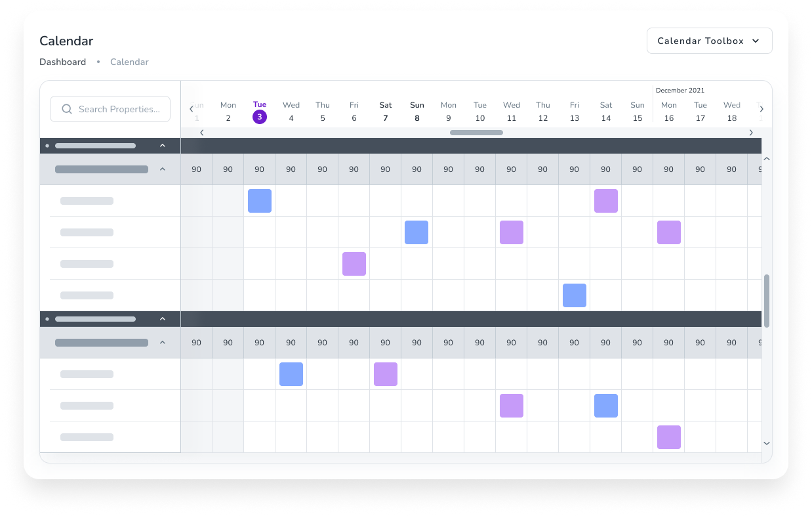Open the blue booking block on Fri 13
The image size is (812, 516).
click(x=575, y=295)
